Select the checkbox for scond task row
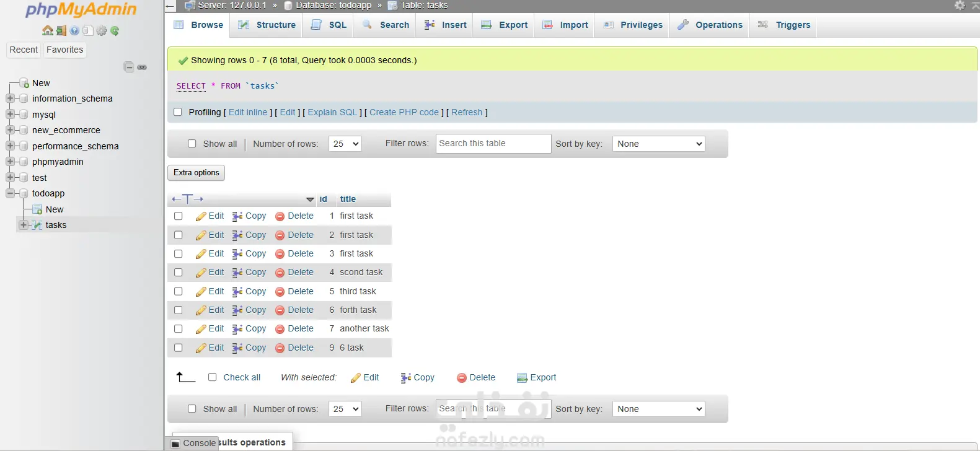 (179, 273)
